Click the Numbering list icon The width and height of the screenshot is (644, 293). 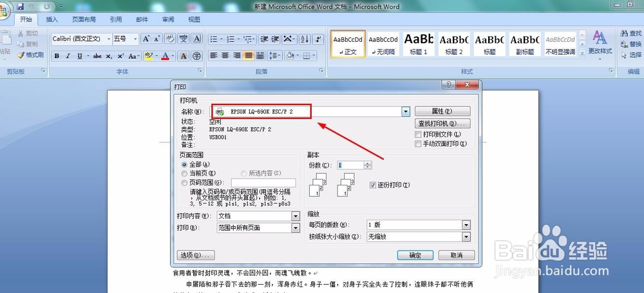[231, 39]
